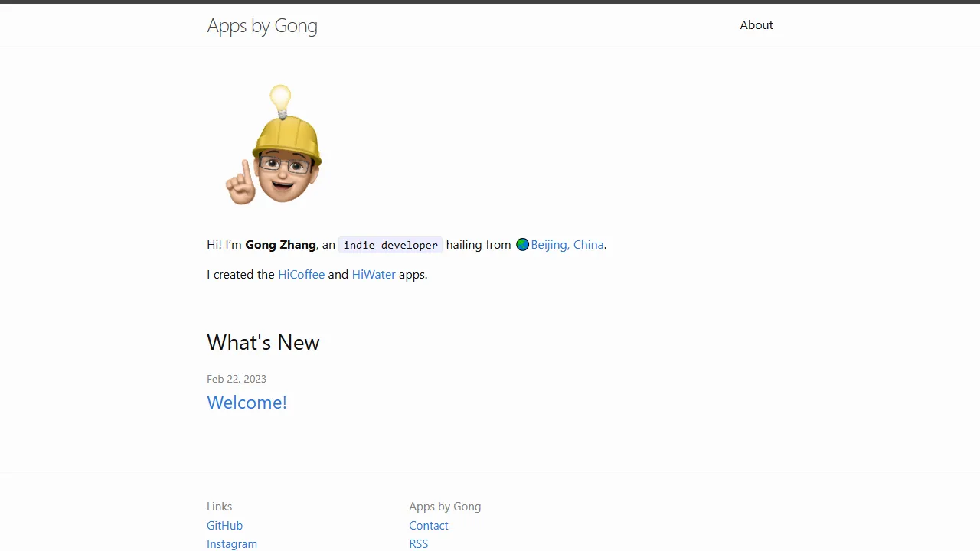Click the Feb 22, 2023 post date
Viewport: 980px width, 551px height.
[x=237, y=379]
